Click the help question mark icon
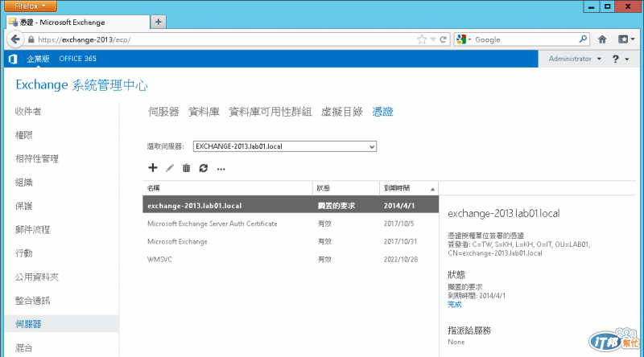 [x=615, y=59]
